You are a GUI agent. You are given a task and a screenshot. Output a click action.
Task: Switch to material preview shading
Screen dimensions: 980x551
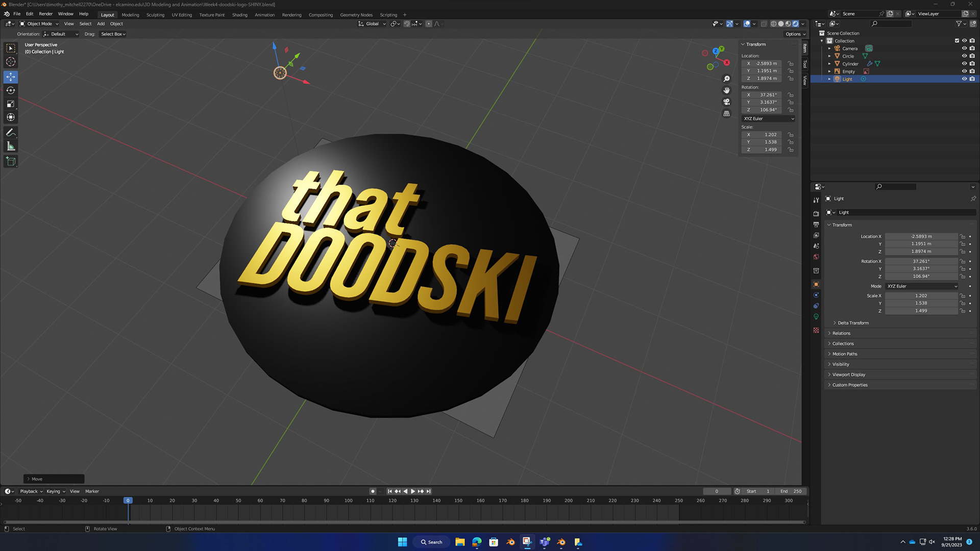click(788, 24)
